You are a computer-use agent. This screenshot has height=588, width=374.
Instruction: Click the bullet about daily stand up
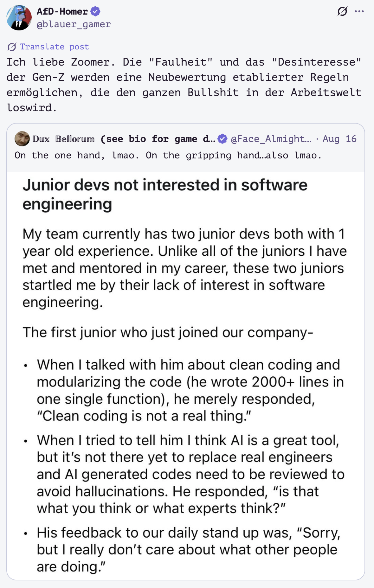click(x=189, y=550)
